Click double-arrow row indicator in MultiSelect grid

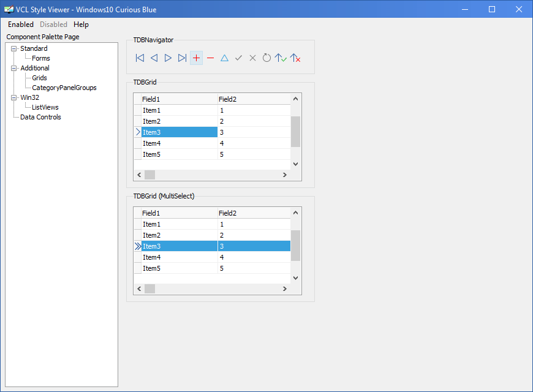pyautogui.click(x=138, y=246)
